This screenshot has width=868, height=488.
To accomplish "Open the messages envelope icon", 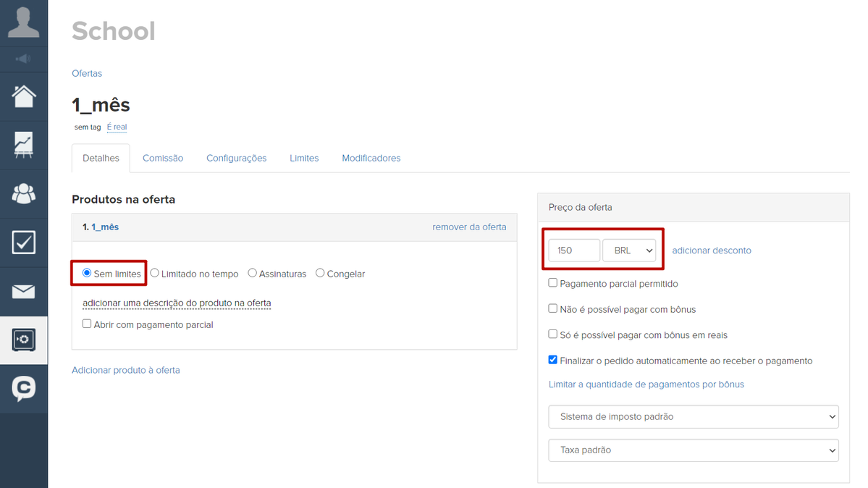I will 23,291.
